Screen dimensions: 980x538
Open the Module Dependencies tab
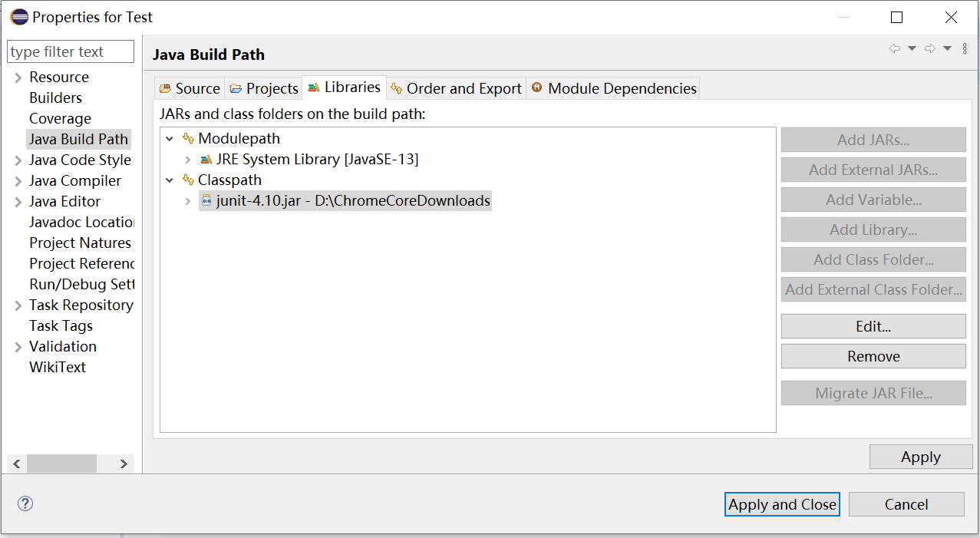pyautogui.click(x=613, y=88)
